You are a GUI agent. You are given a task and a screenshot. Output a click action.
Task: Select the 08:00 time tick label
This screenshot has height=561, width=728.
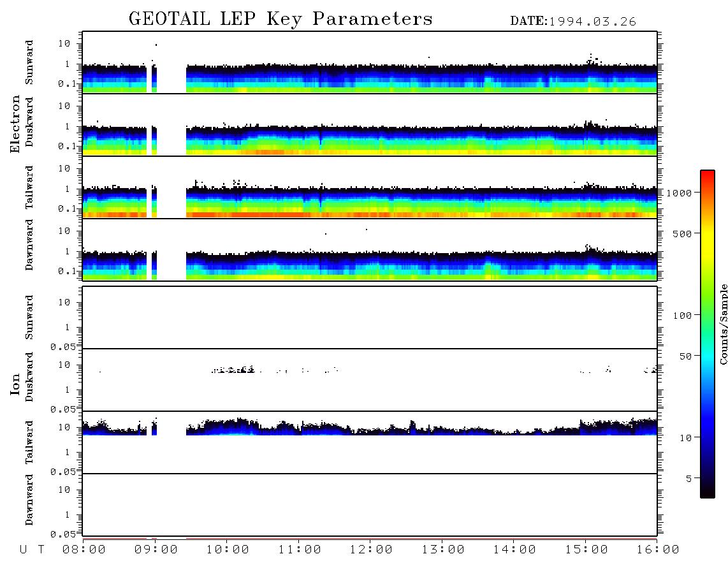pos(84,550)
